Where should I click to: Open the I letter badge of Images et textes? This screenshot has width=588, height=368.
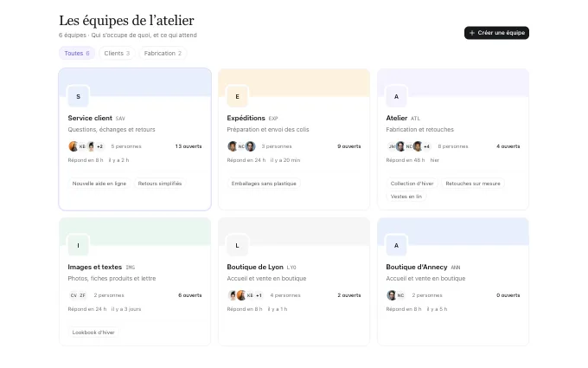click(79, 246)
